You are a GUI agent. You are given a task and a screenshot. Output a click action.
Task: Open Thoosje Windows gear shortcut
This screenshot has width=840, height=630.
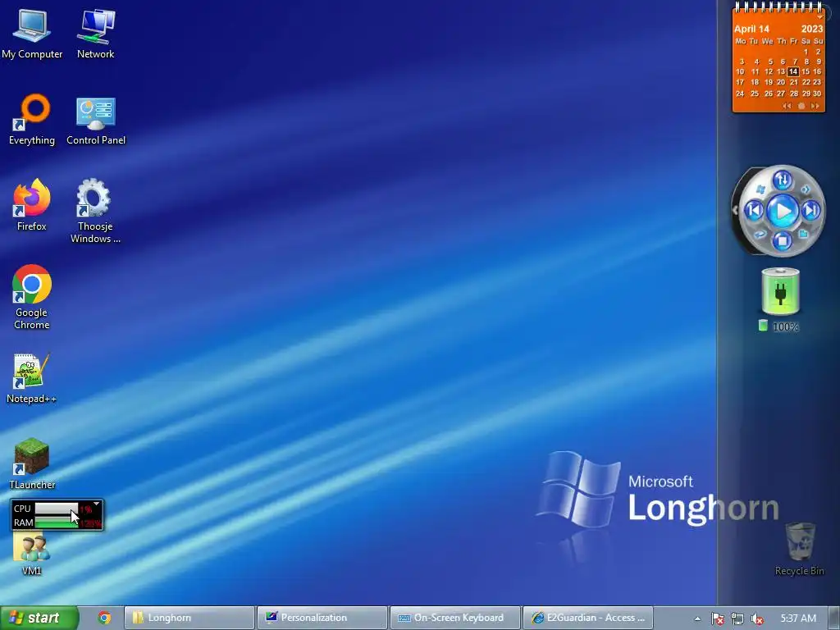pyautogui.click(x=95, y=211)
